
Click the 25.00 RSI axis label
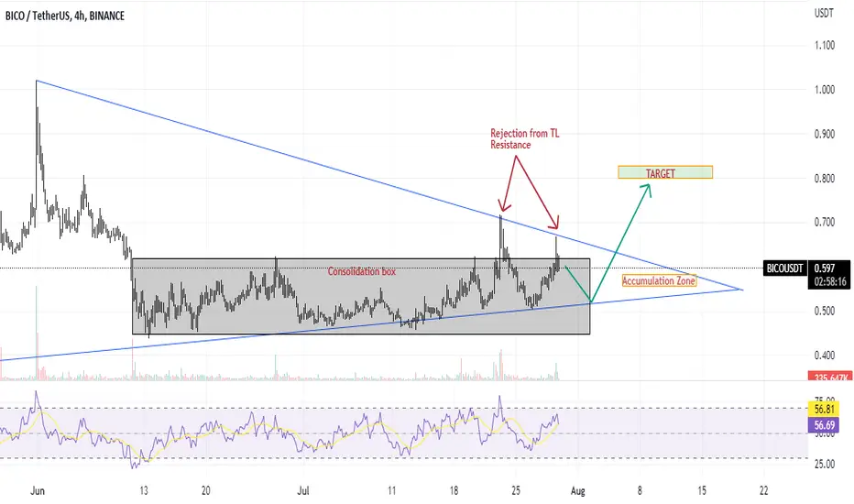(825, 465)
